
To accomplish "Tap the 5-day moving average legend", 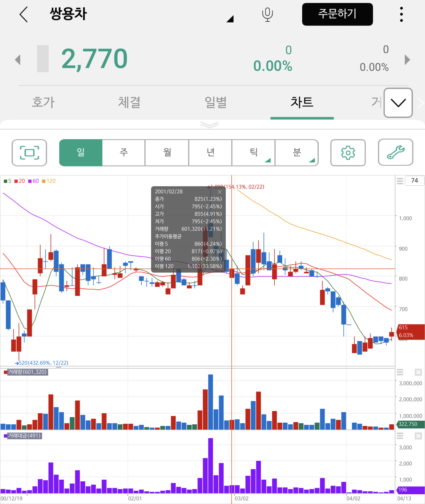I will (8, 181).
